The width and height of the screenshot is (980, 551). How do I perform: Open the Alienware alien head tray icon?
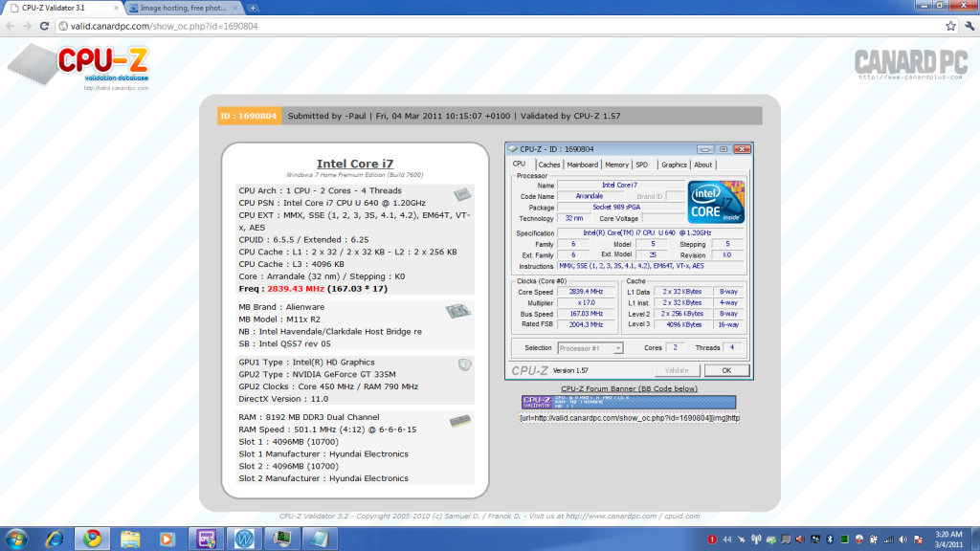pos(859,540)
